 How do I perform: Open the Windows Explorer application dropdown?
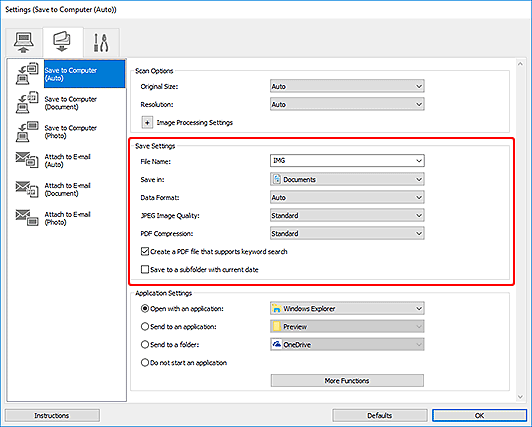347,309
